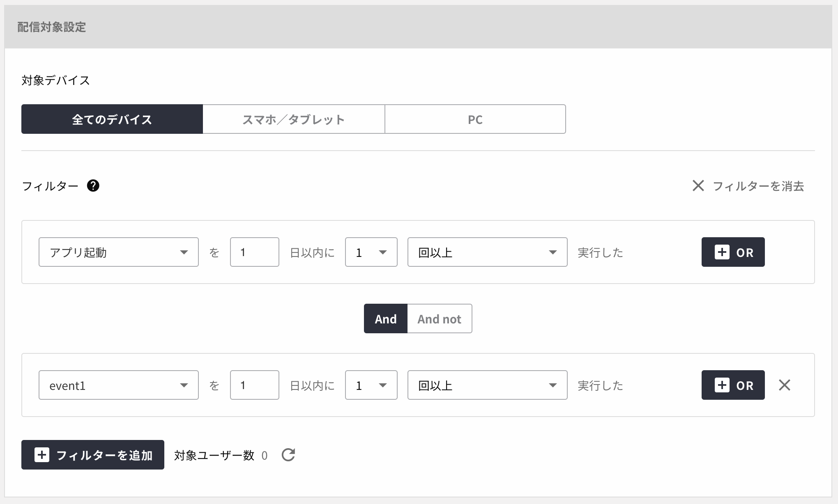The width and height of the screenshot is (838, 504).
Task: Click the フィルター label text
Action: [50, 186]
